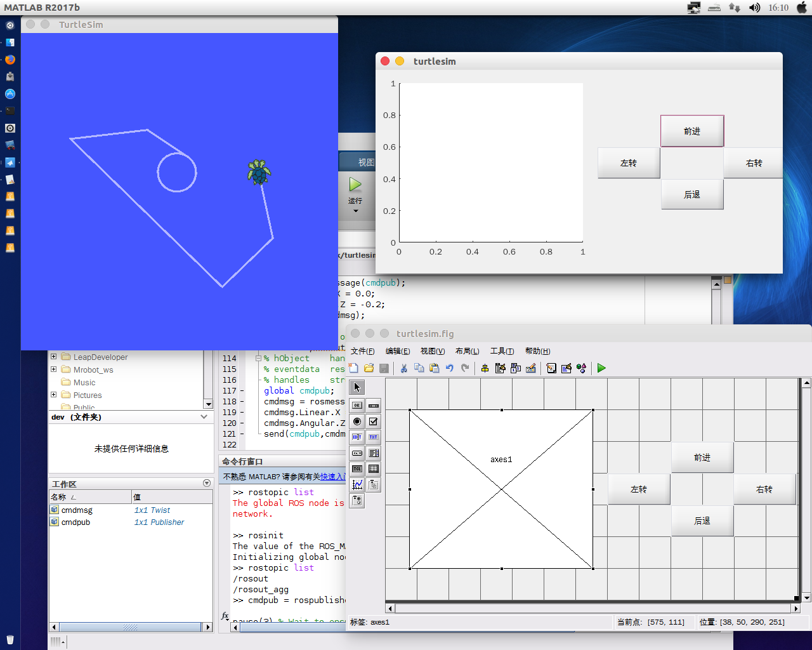Open 工具(T) menu in turtlesim.fig
The image size is (812, 650).
(x=502, y=351)
